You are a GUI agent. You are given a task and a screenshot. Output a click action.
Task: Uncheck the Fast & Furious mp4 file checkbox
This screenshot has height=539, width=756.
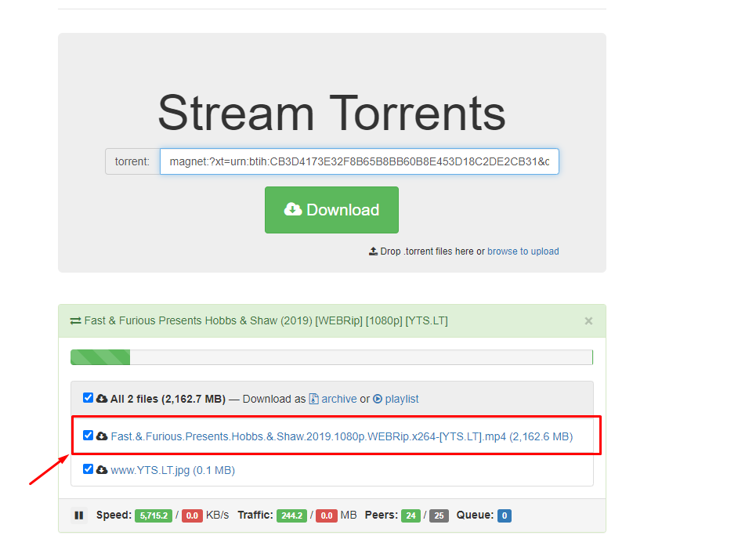[88, 435]
